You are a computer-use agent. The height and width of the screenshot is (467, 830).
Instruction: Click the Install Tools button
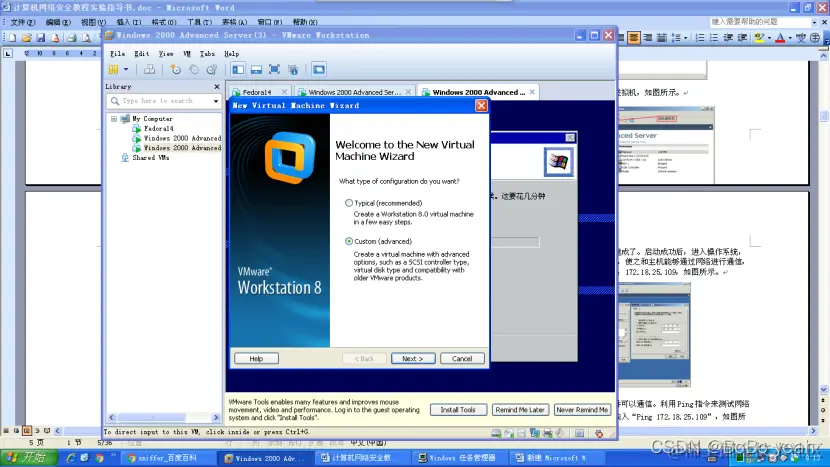458,410
